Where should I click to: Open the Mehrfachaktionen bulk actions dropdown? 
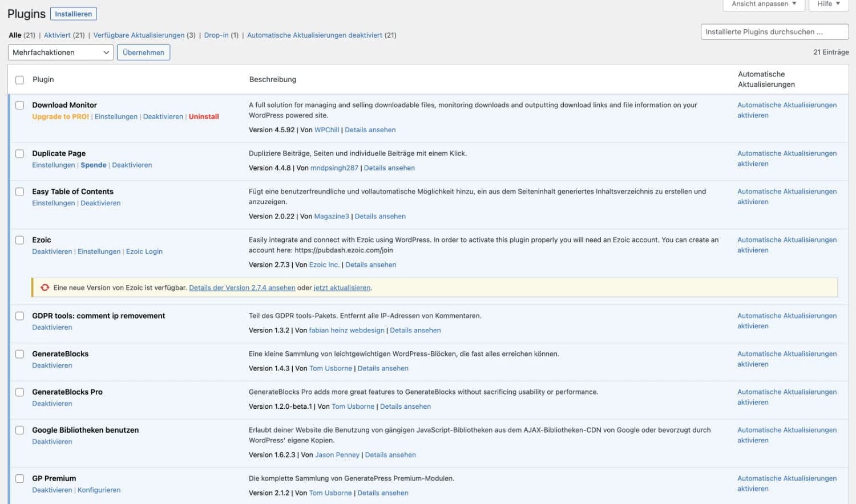pos(60,52)
